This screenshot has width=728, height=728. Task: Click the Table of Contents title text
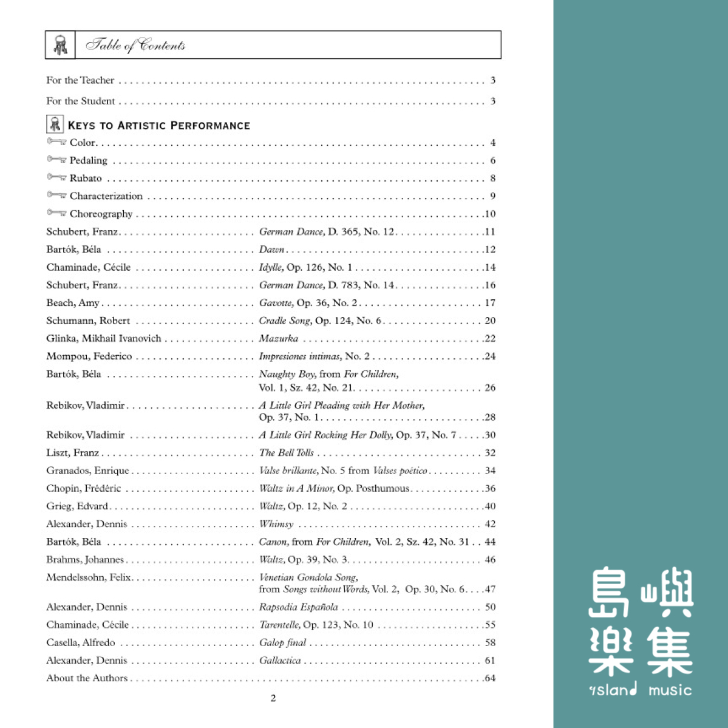coord(135,46)
